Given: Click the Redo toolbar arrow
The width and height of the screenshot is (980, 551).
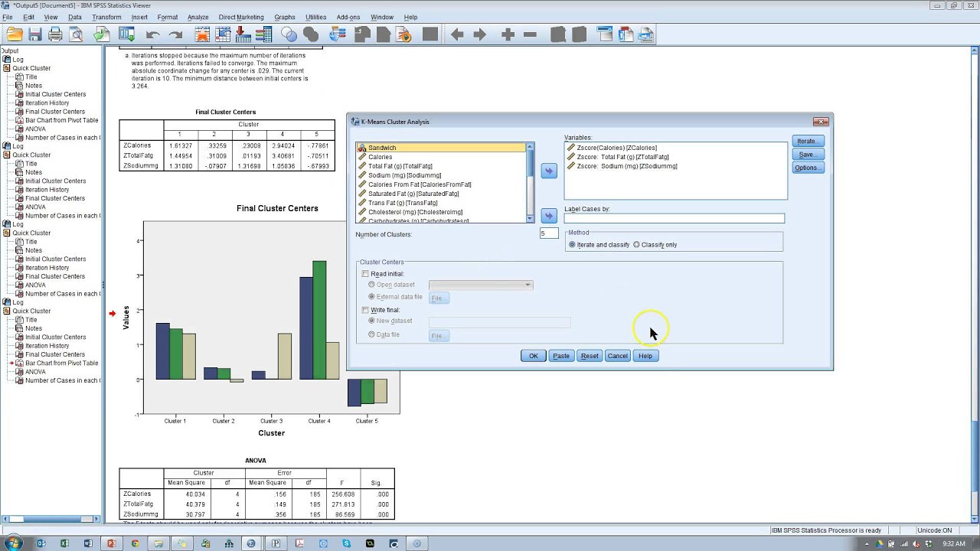Looking at the screenshot, I should [175, 34].
